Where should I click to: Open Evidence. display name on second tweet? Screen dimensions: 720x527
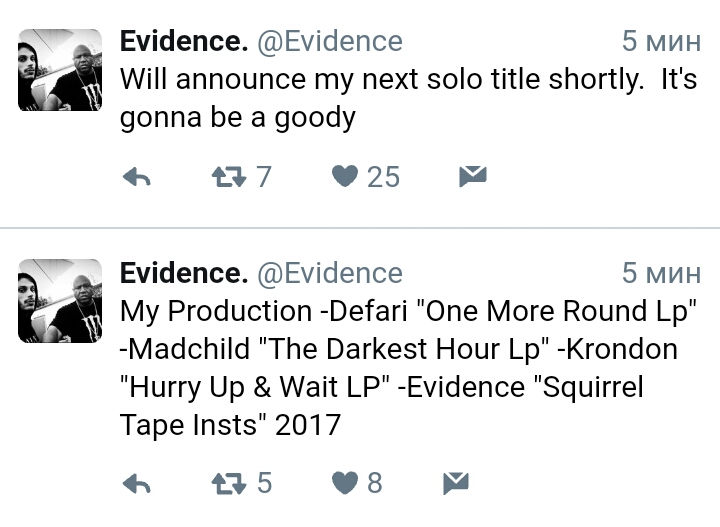tap(184, 273)
